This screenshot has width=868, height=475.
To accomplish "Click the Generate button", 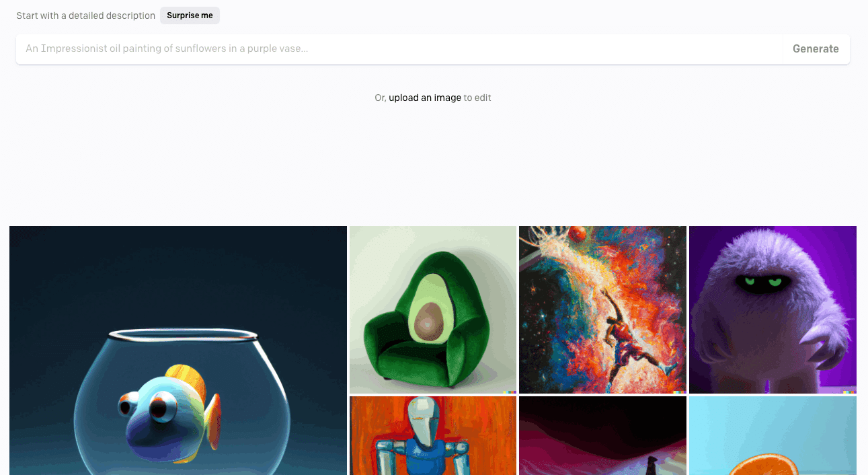I will coord(816,49).
